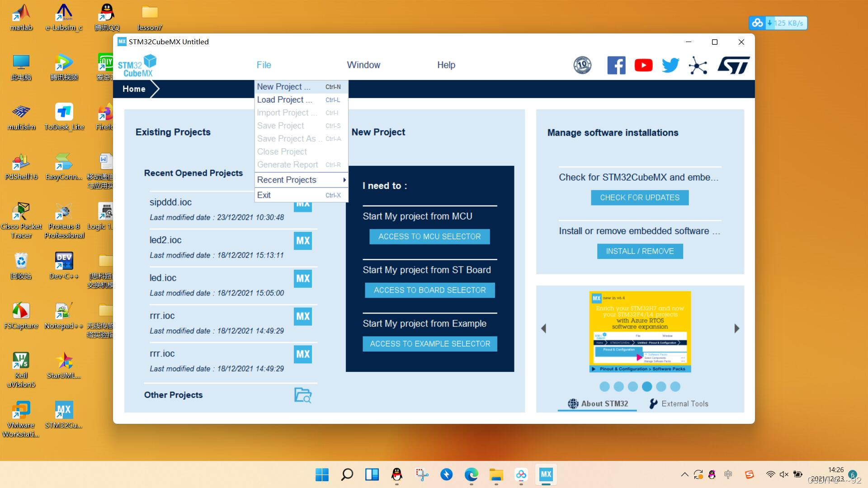Show next news slide arrow

pyautogui.click(x=737, y=328)
